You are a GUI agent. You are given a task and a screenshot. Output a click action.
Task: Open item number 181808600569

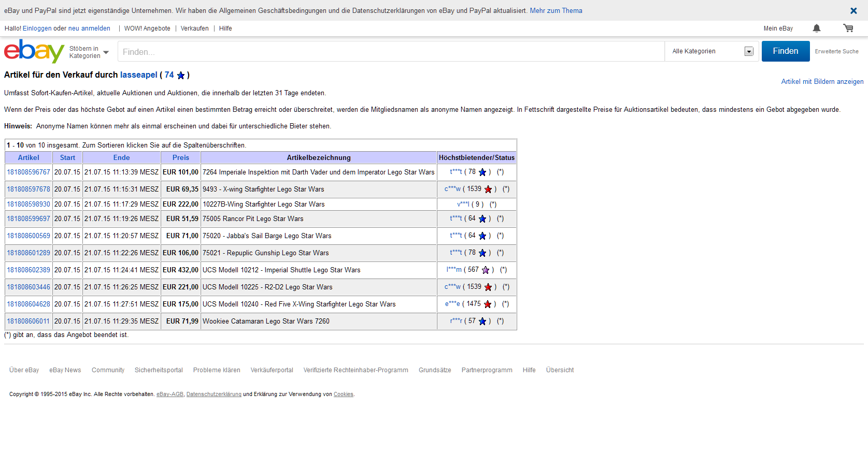pyautogui.click(x=29, y=236)
